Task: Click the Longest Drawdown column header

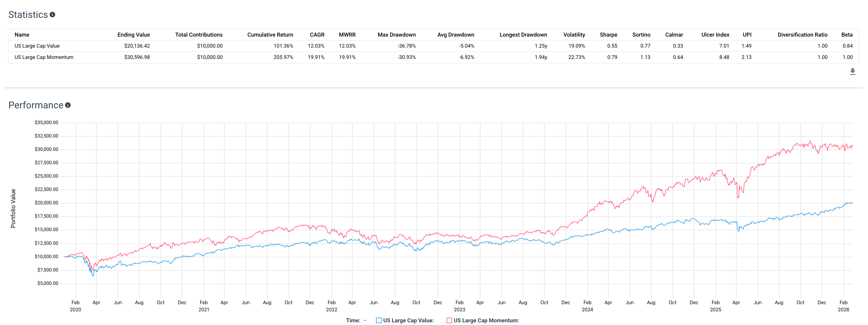Action: point(523,35)
